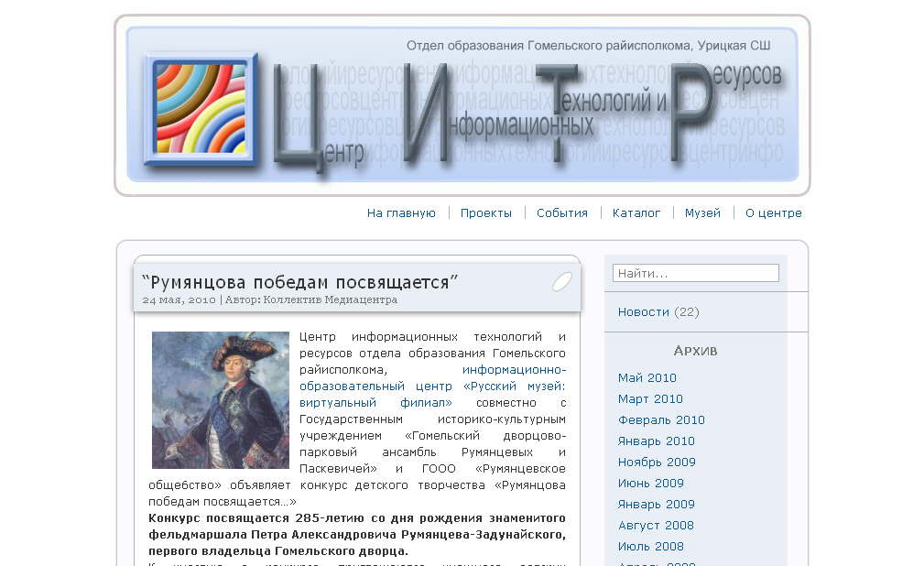Image resolution: width=924 pixels, height=566 pixels.
Task: Open 'Каталог' from the navigation bar
Action: tap(636, 213)
